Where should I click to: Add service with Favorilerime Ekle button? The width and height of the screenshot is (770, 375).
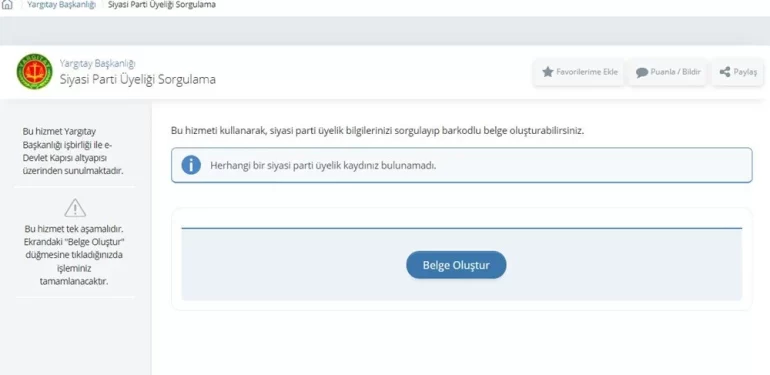click(579, 72)
